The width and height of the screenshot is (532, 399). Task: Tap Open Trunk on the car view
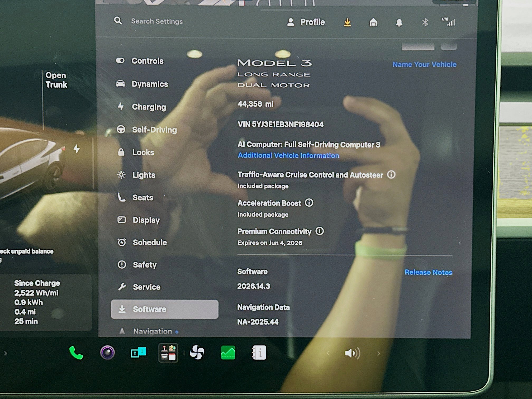click(56, 80)
